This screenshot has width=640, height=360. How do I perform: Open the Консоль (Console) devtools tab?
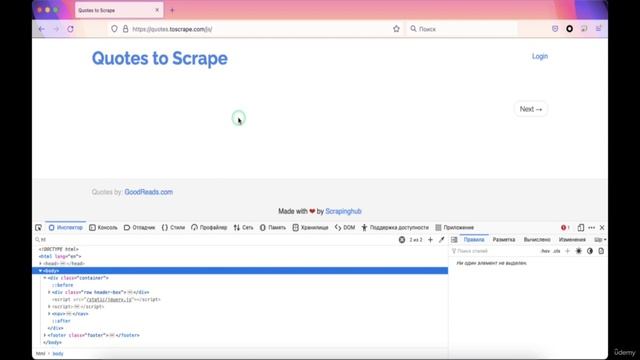tap(103, 227)
